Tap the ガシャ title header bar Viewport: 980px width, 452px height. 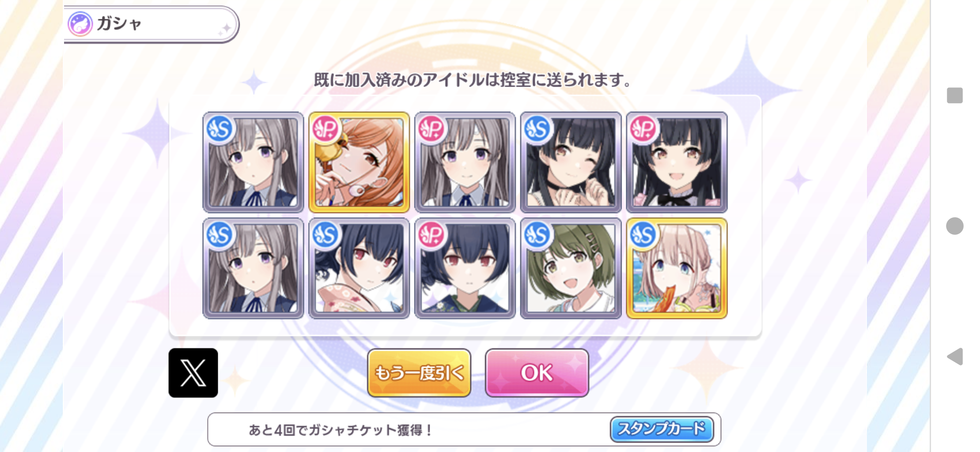point(151,24)
